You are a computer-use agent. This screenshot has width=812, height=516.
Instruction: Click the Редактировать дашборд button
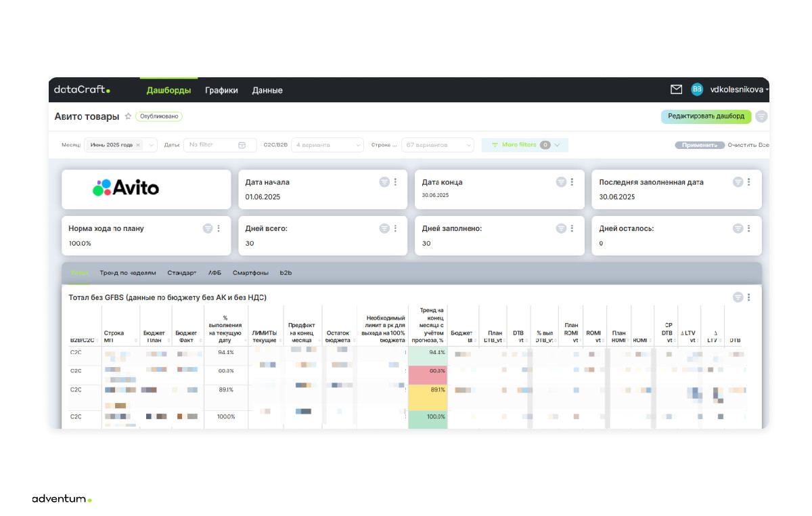pyautogui.click(x=706, y=116)
